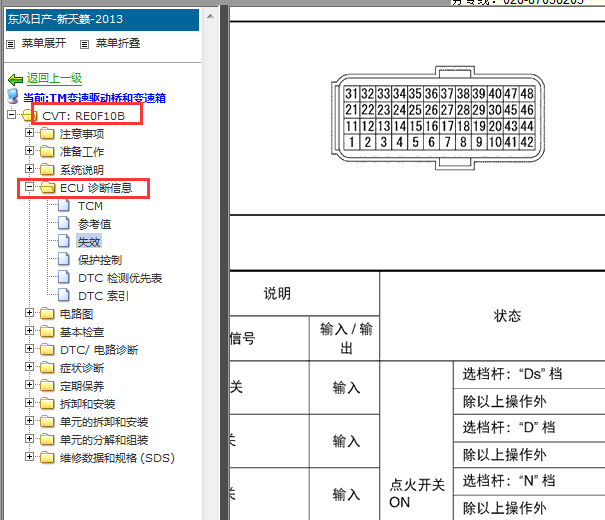Click the 单元的分解和组装 folder icon

[x=47, y=440]
